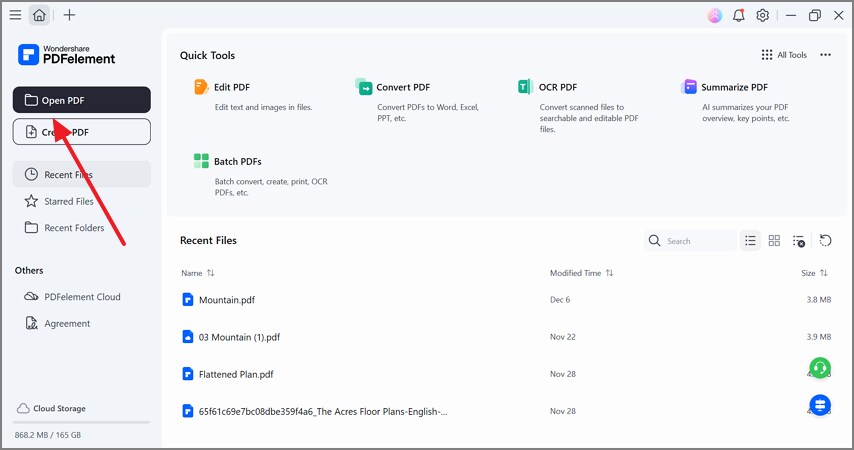Open 03 Mountain (1).pdf file
This screenshot has width=854, height=450.
point(239,337)
